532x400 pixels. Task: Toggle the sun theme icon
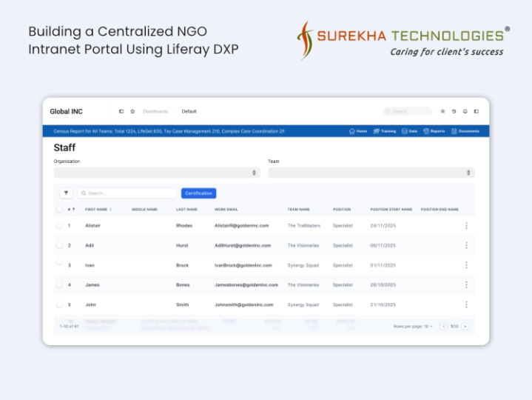coord(442,111)
